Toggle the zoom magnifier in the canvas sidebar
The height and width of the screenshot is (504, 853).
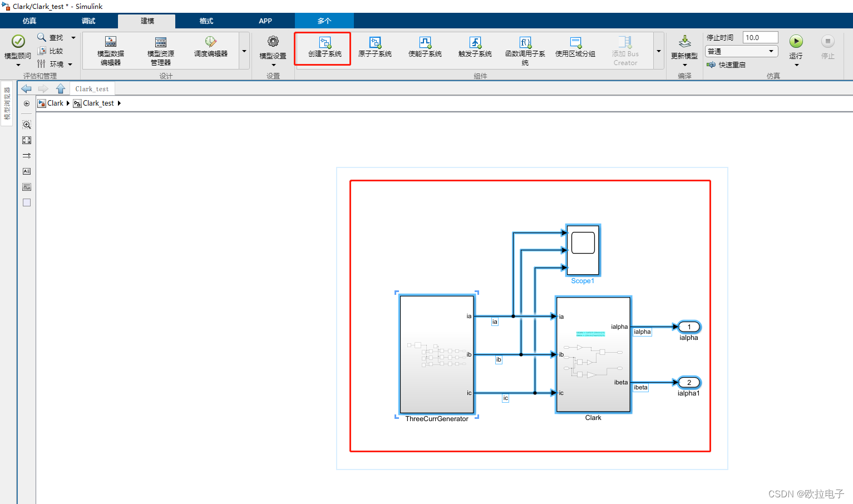(x=26, y=125)
